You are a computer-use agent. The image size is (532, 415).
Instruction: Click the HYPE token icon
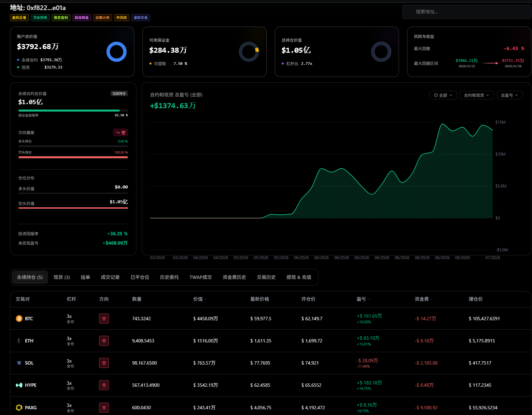(19, 385)
